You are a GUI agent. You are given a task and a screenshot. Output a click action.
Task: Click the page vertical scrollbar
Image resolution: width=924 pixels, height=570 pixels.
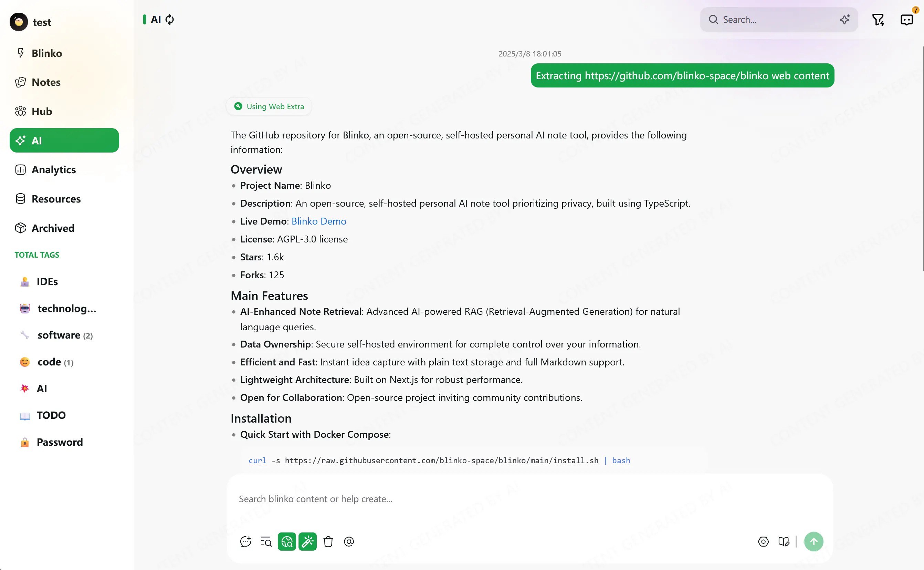(x=923, y=158)
